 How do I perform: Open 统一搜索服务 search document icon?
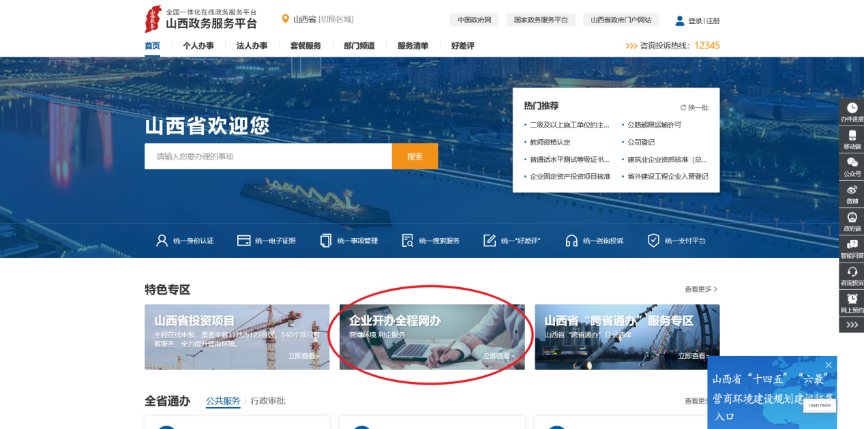pyautogui.click(x=407, y=241)
